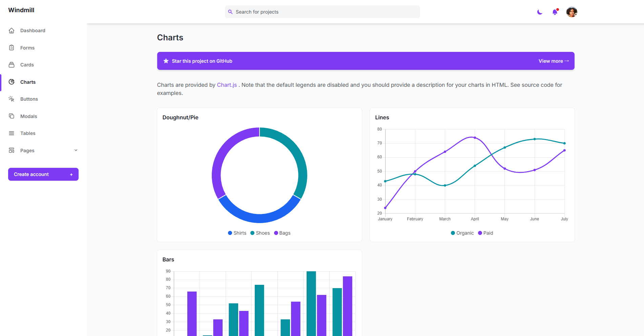
Task: Go to the Forms page
Action: pos(27,48)
